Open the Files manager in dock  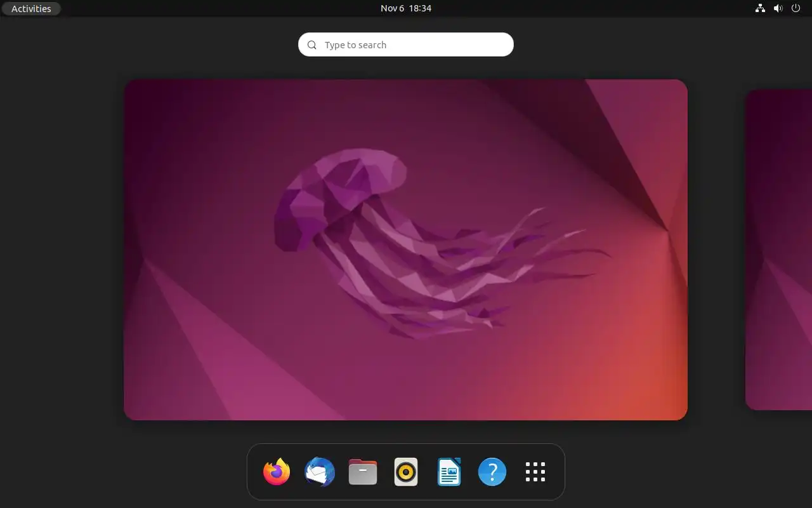tap(363, 472)
